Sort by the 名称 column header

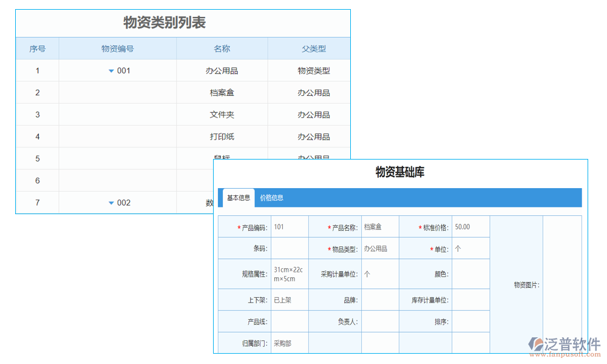[x=222, y=49]
